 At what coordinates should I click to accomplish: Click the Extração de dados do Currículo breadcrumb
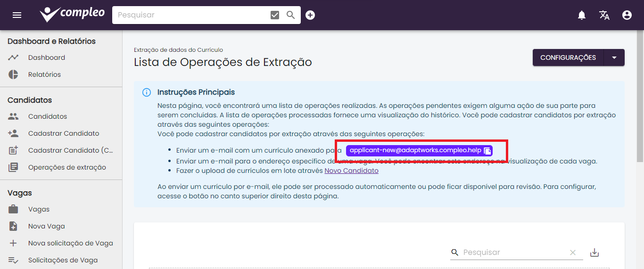click(x=178, y=49)
